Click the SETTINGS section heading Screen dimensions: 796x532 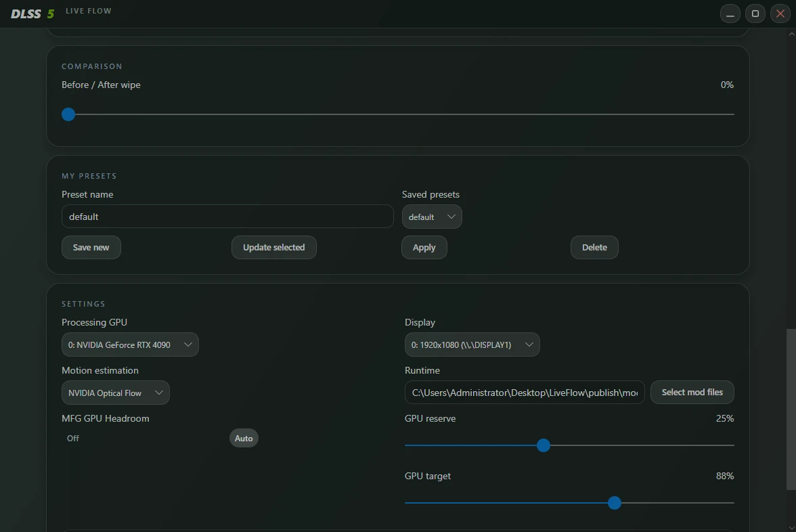click(x=84, y=304)
